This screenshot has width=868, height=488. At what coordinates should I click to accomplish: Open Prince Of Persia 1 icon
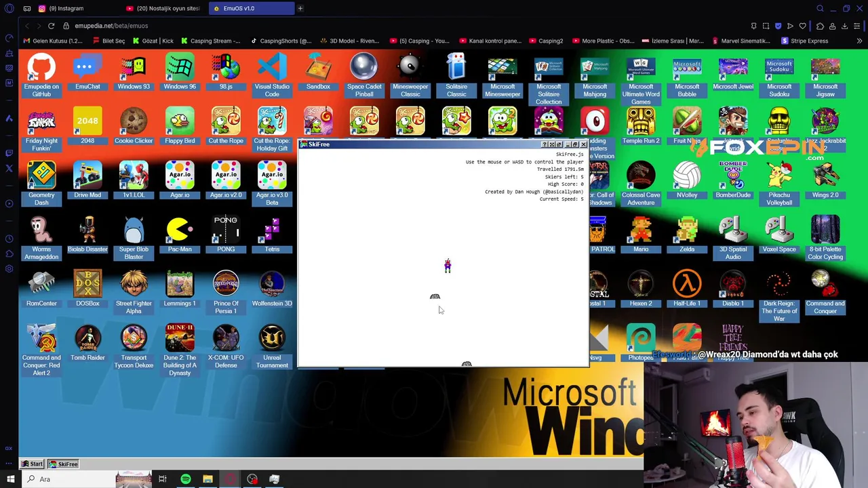(x=226, y=292)
